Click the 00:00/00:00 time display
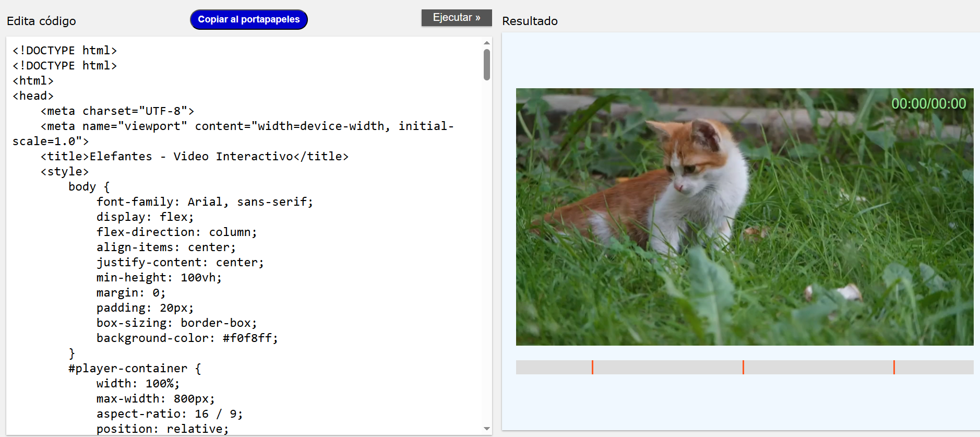The height and width of the screenshot is (437, 980). (928, 104)
